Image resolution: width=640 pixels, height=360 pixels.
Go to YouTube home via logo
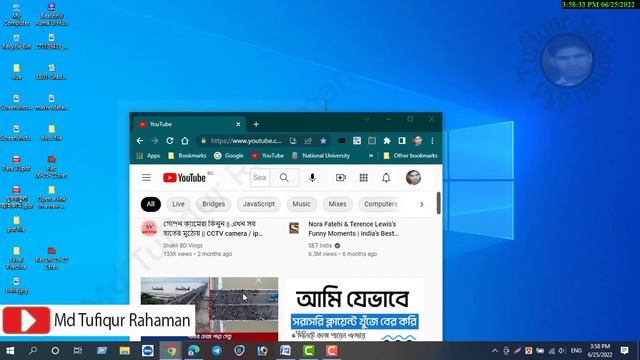click(x=184, y=178)
